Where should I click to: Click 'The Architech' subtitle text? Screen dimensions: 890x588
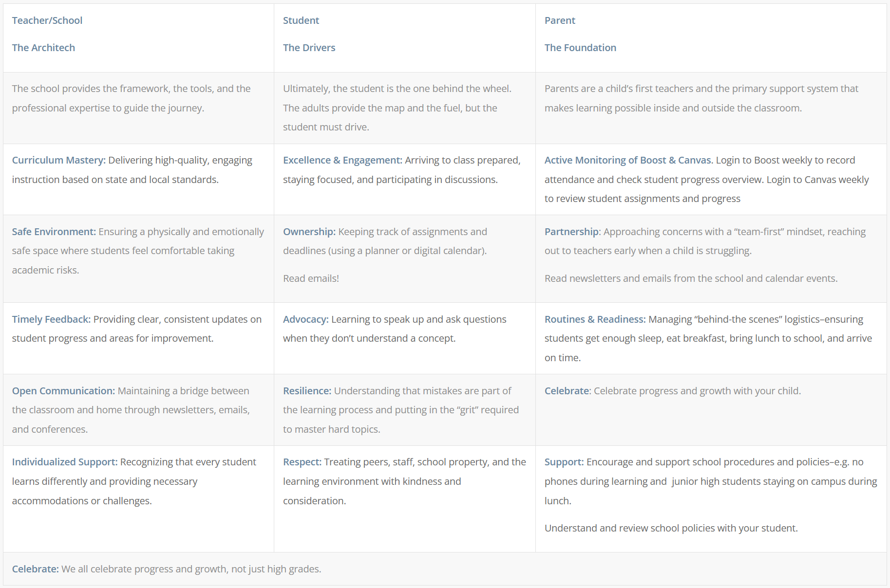tap(43, 48)
